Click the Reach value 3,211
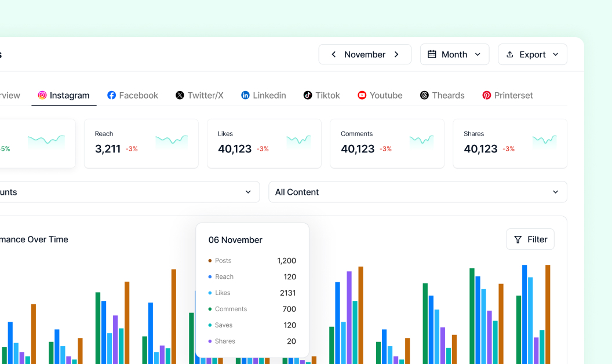 pyautogui.click(x=108, y=149)
